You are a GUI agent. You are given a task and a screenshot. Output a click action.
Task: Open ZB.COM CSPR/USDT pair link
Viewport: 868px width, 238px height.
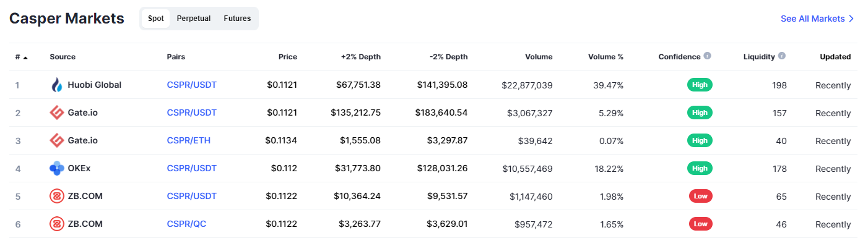tap(192, 196)
